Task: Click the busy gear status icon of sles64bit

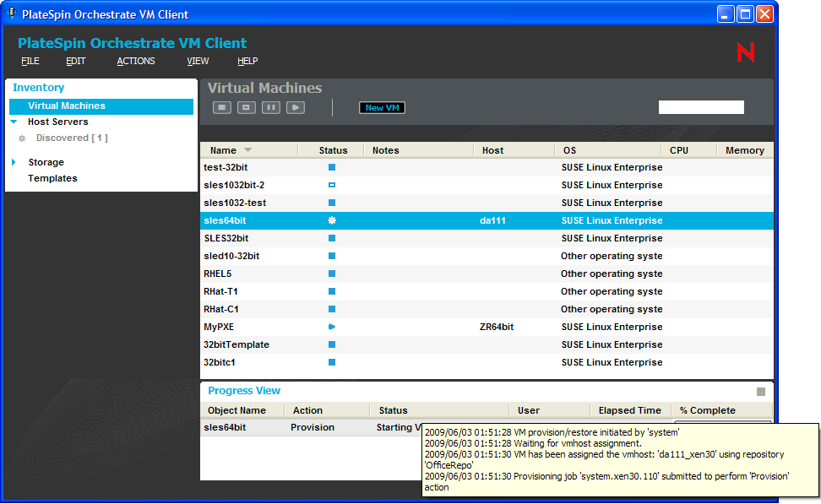Action: (332, 221)
